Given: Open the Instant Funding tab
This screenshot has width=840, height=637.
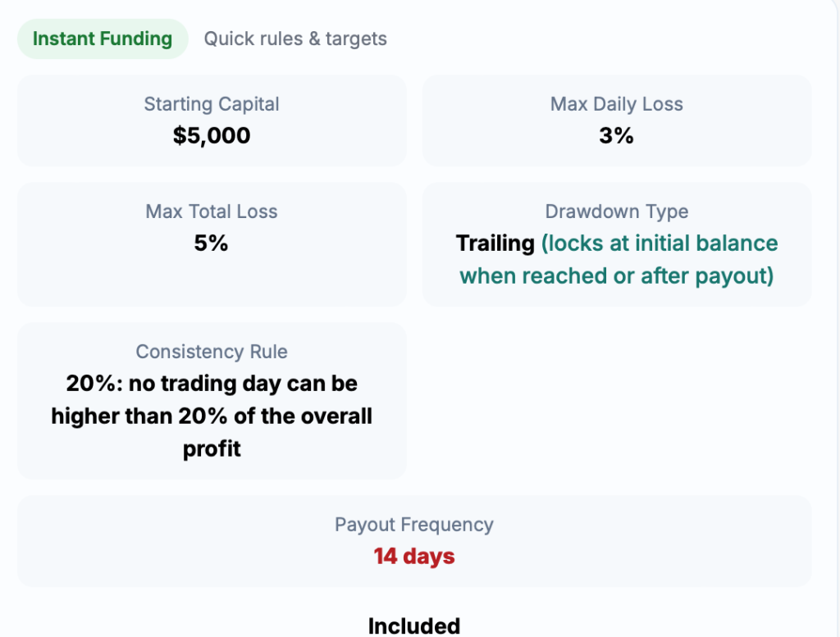Looking at the screenshot, I should click(x=103, y=39).
